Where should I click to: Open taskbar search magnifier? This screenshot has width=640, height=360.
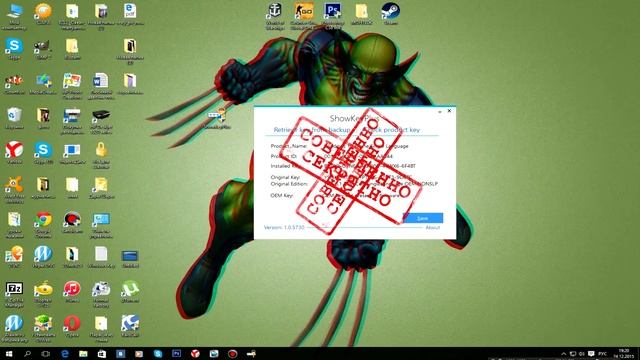[x=27, y=353]
